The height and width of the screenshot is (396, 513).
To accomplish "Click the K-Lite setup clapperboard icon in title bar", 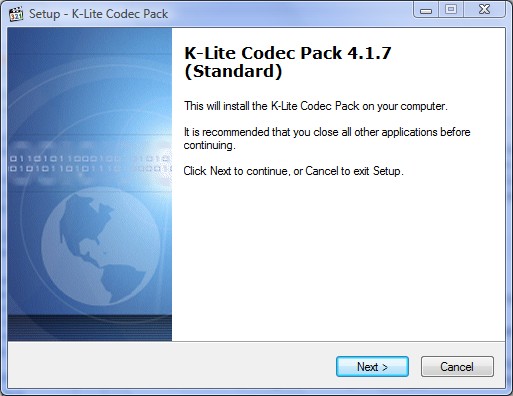I will 16,14.
